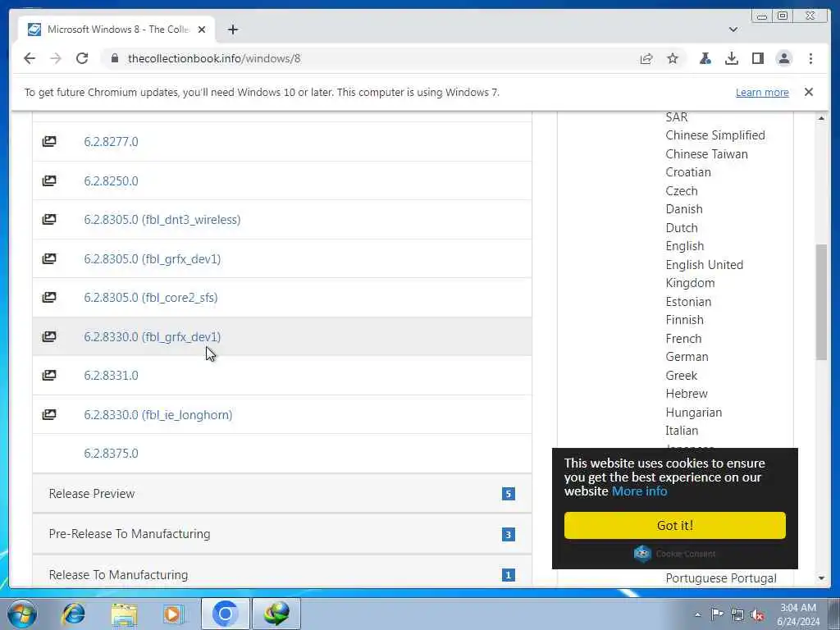Click the gallery icon beside 6.2.8277.0
The image size is (840, 630).
(49, 141)
